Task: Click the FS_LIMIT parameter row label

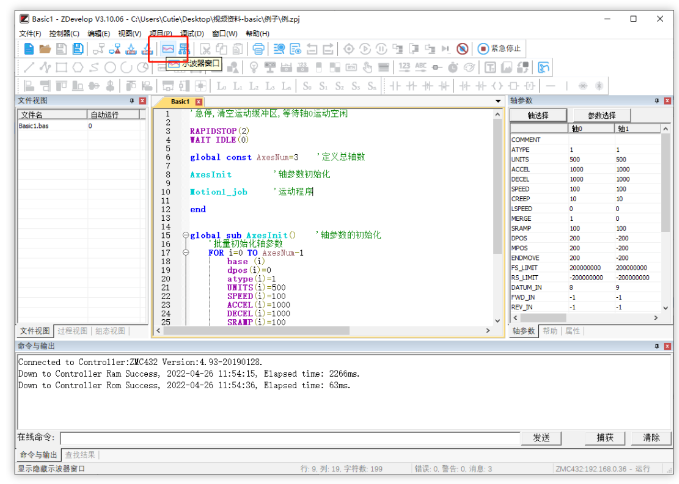Action: [x=524, y=268]
